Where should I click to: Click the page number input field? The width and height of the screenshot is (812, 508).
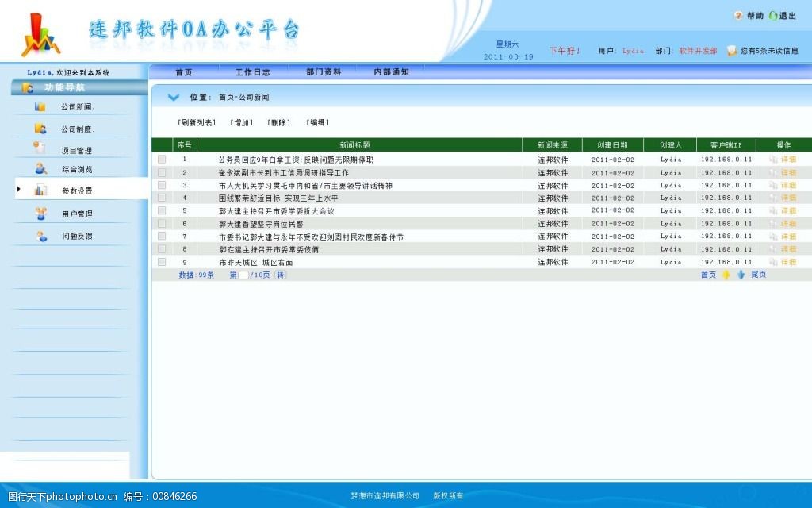[242, 274]
